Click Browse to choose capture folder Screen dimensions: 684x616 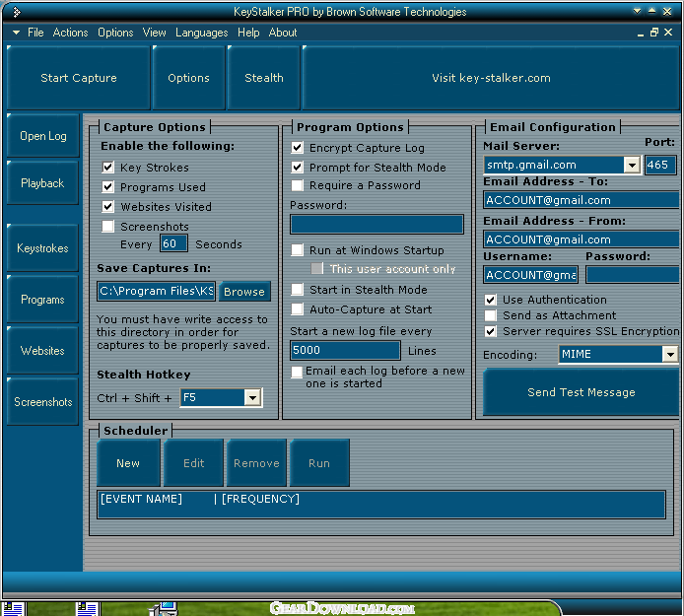pyautogui.click(x=244, y=292)
